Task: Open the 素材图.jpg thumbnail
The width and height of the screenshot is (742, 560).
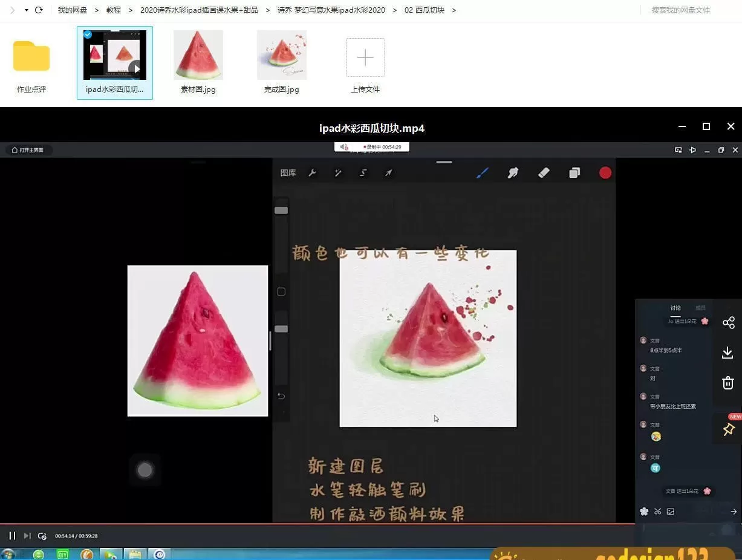Action: tap(198, 54)
